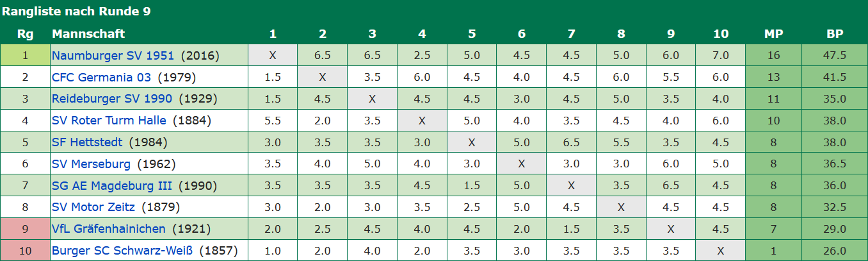
Task: Click the highlighted green rank 1 cell
Action: click(x=25, y=56)
